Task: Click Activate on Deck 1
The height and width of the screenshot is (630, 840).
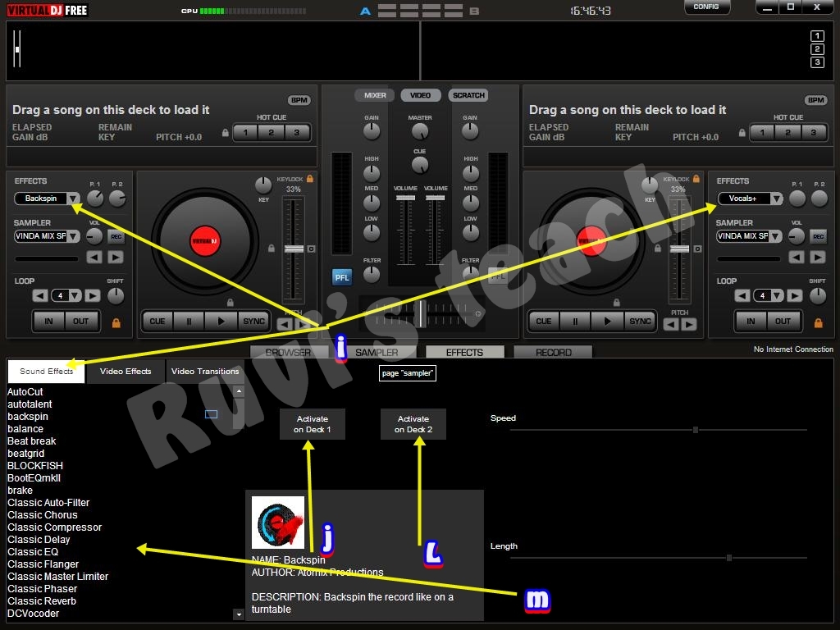Action: [x=313, y=423]
